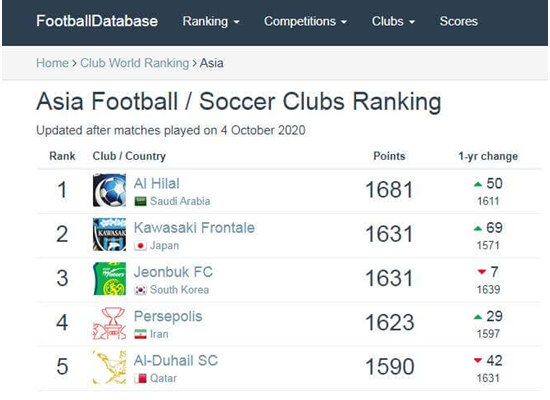Image resolution: width=550 pixels, height=400 pixels.
Task: Click the Al Hilal club logo
Action: click(x=109, y=190)
